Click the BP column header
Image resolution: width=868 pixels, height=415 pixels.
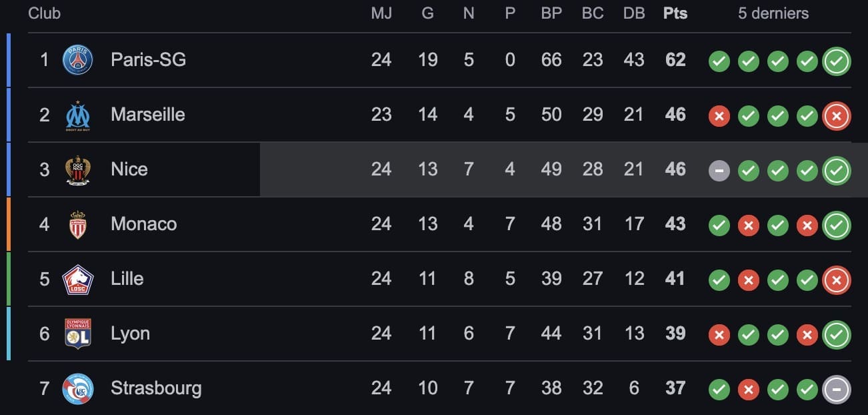point(551,13)
